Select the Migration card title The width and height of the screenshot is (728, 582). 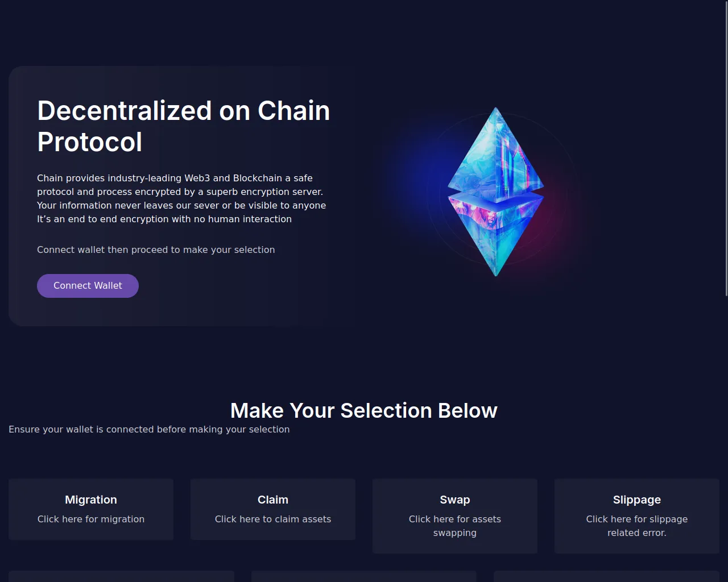(91, 500)
